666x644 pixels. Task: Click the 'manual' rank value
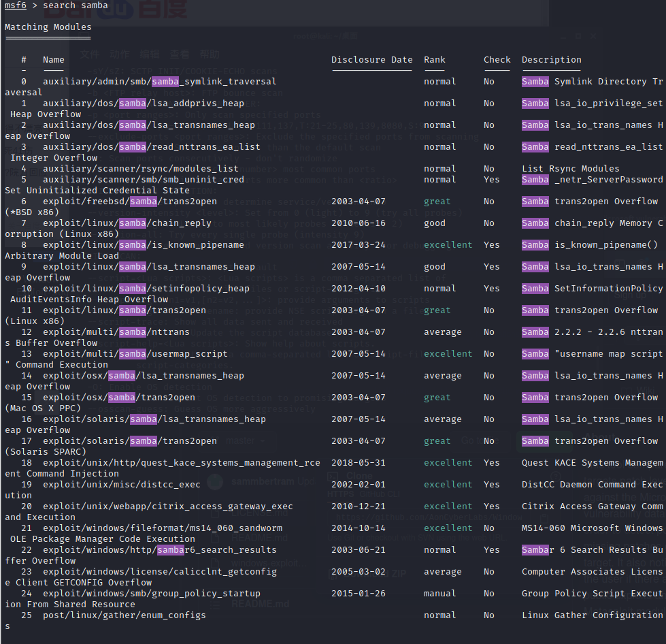[440, 594]
